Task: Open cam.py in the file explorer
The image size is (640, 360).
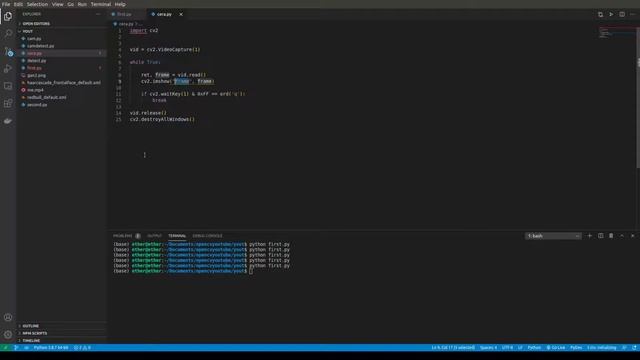Action: point(61,38)
